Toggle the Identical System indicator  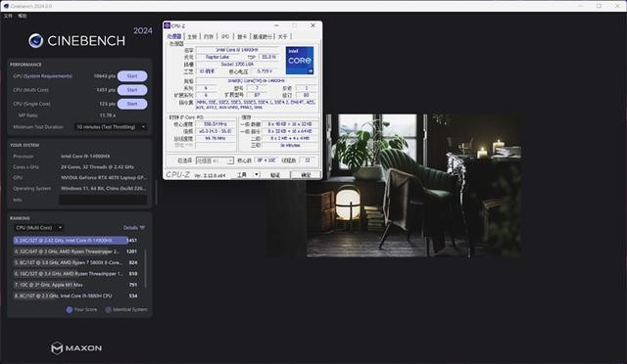pyautogui.click(x=108, y=309)
